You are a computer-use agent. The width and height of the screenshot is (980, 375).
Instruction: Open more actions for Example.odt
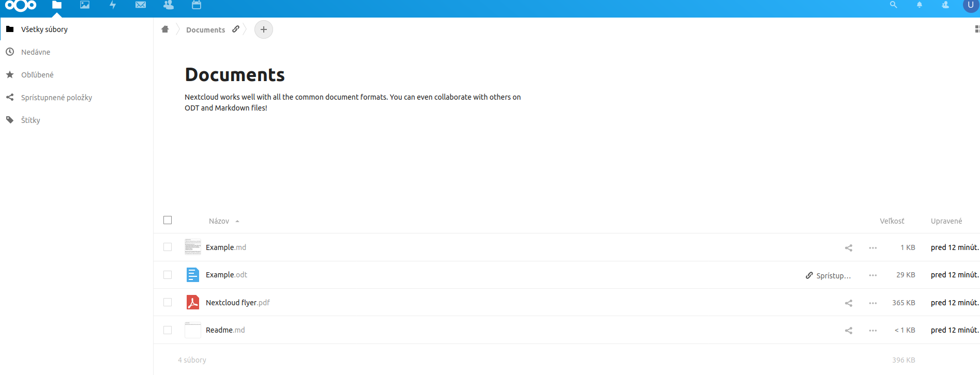pos(873,275)
